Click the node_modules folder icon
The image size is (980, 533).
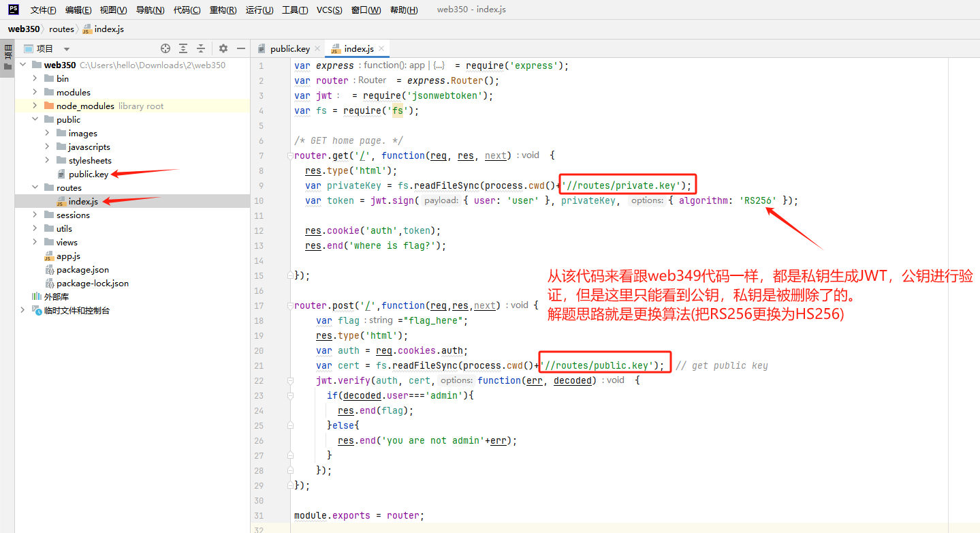point(49,106)
